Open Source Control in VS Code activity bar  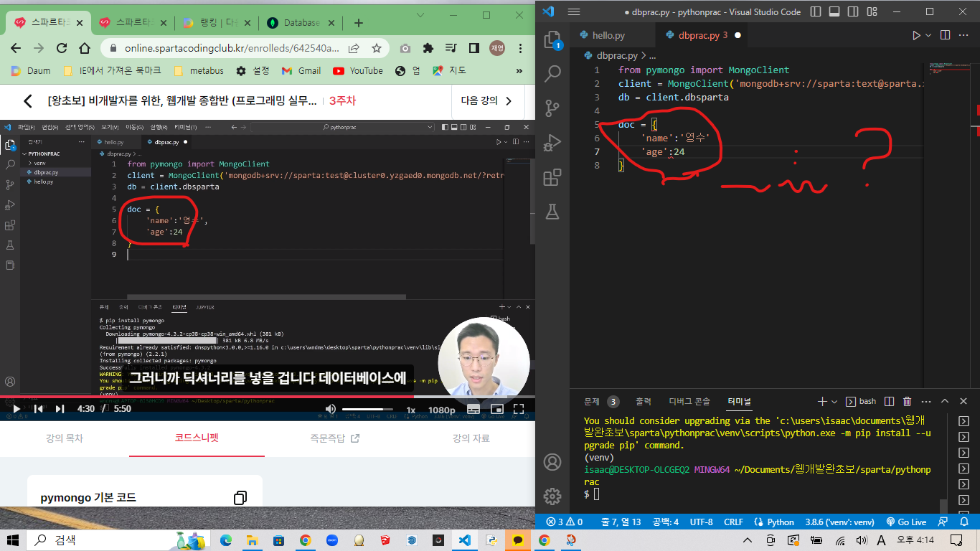[x=552, y=108]
